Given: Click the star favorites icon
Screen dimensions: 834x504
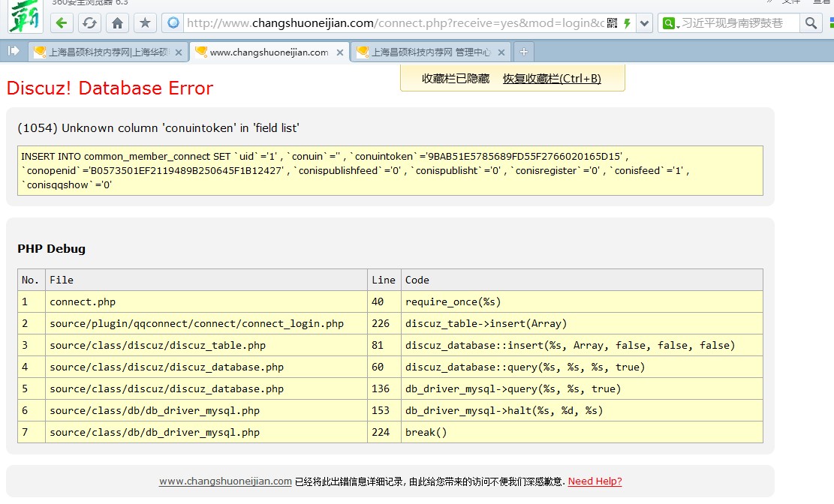Looking at the screenshot, I should click(145, 23).
